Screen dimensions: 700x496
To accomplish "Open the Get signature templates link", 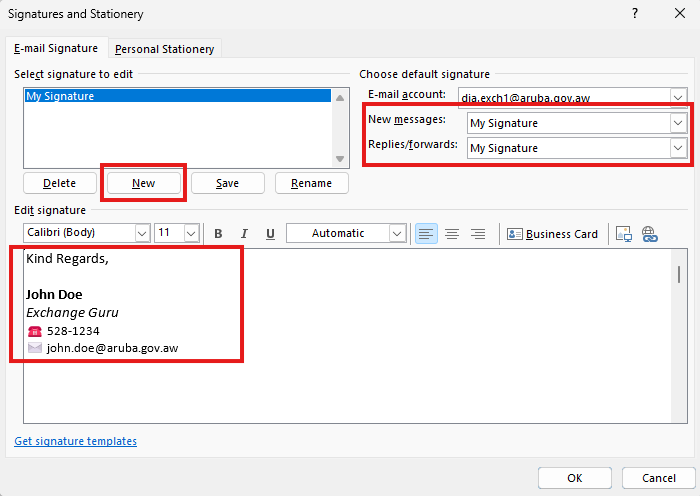I will click(x=76, y=441).
